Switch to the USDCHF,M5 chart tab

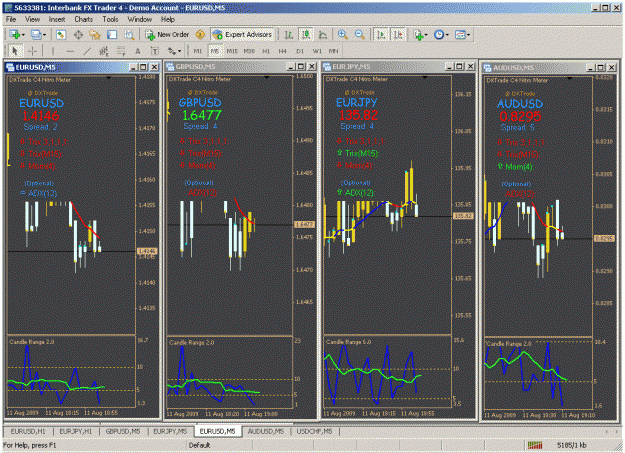pos(314,431)
